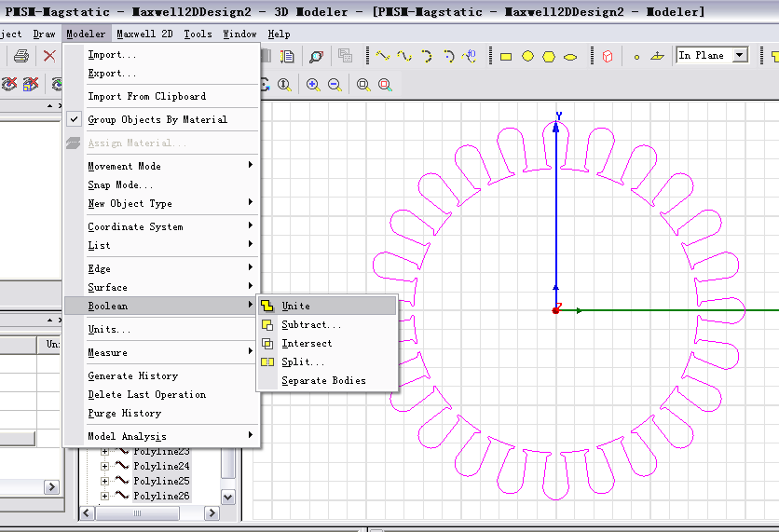Choose Subtract from the Boolean submenu
The height and width of the screenshot is (532, 779).
[x=311, y=324]
